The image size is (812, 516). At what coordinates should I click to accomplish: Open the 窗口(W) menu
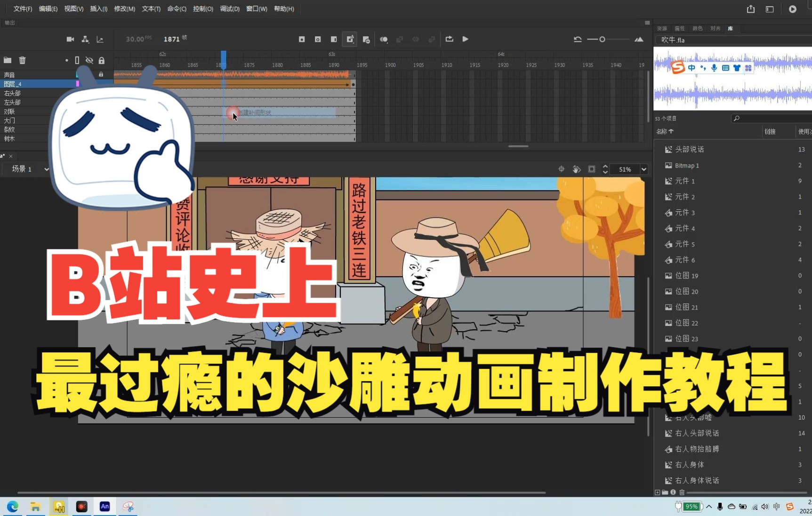coord(257,8)
